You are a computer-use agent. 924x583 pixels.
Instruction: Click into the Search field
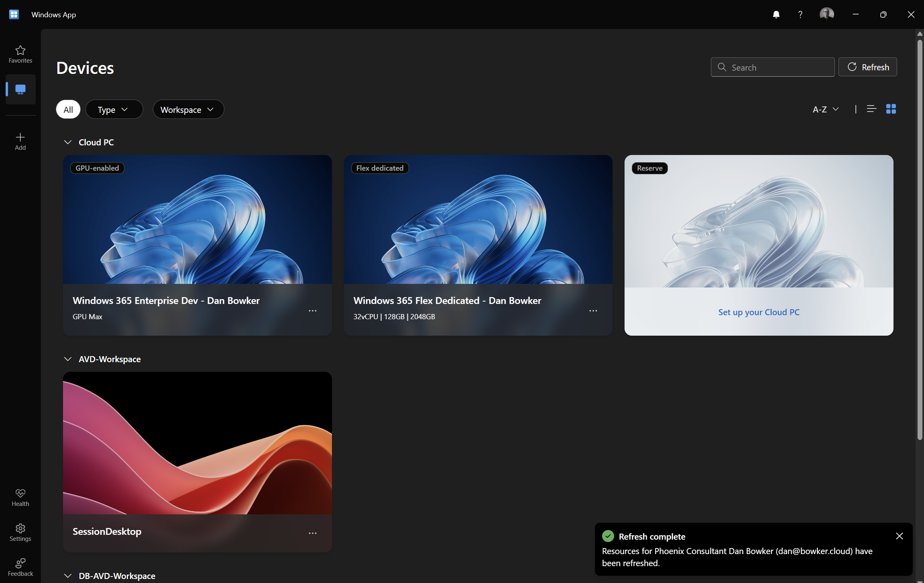point(773,67)
